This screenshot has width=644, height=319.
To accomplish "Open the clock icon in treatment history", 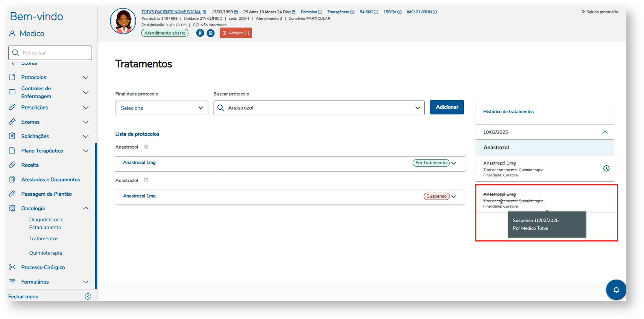I will (x=606, y=169).
